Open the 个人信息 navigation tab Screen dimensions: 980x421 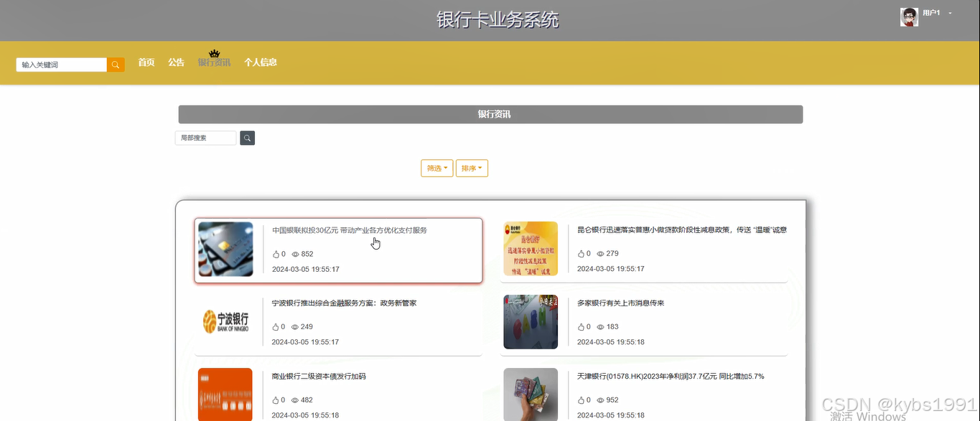(x=261, y=62)
